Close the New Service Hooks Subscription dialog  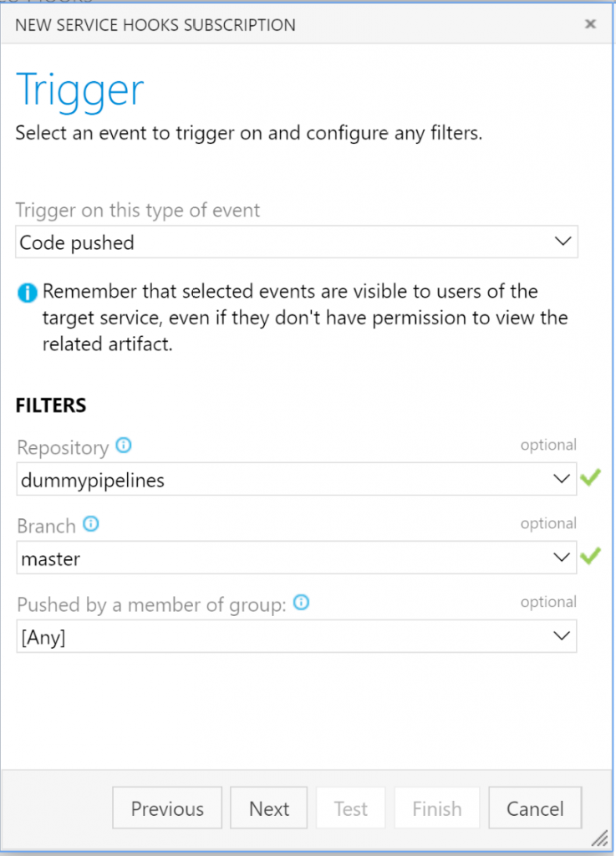pos(590,24)
